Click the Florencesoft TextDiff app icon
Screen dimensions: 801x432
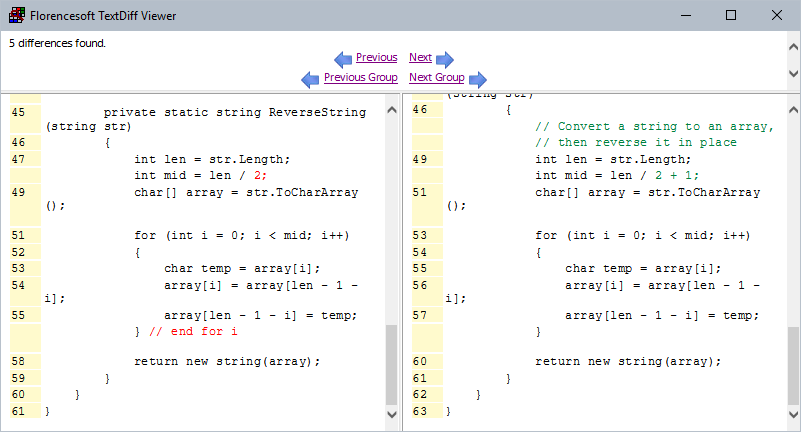pyautogui.click(x=17, y=15)
